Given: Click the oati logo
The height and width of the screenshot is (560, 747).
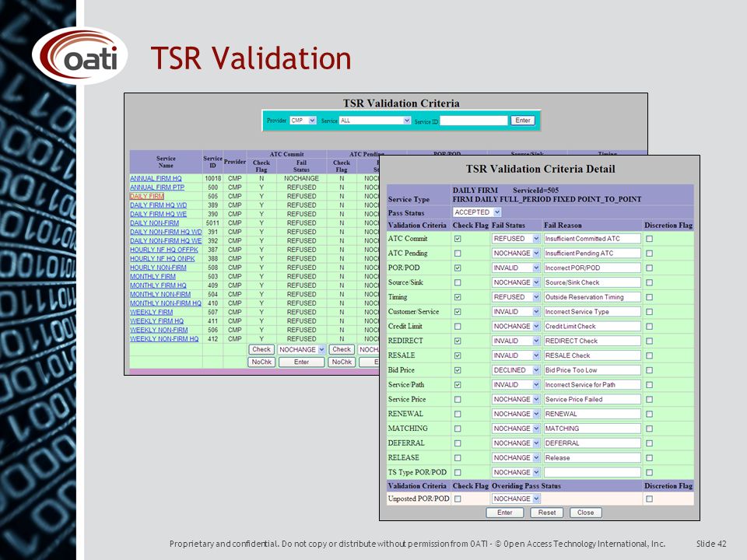Looking at the screenshot, I should point(79,56).
